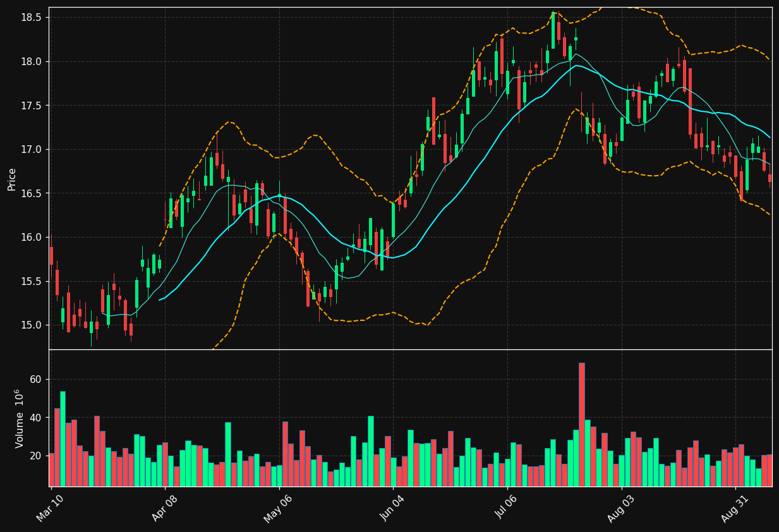Screen dimensions: 779x532
Task: Click the May 06 date label
Action: (x=278, y=509)
